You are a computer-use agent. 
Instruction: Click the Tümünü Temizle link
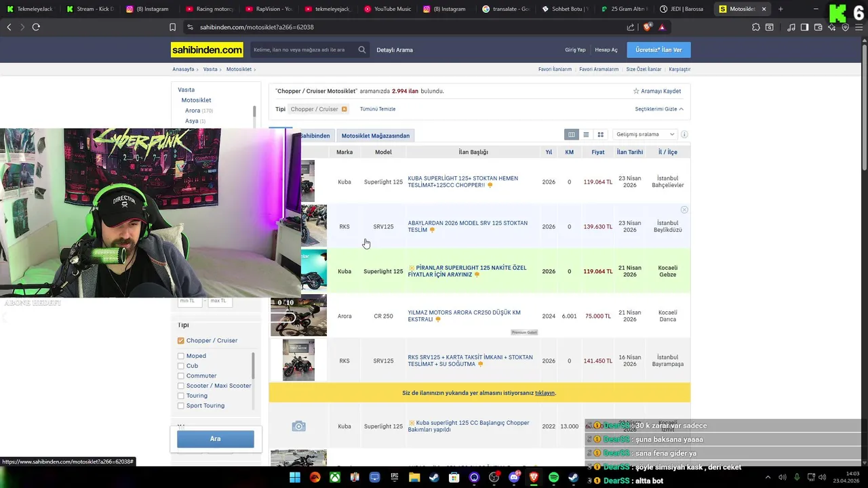pos(378,109)
